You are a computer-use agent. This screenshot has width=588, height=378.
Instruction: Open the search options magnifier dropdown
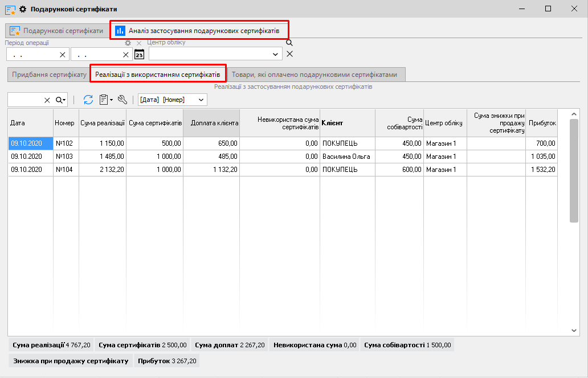click(60, 100)
